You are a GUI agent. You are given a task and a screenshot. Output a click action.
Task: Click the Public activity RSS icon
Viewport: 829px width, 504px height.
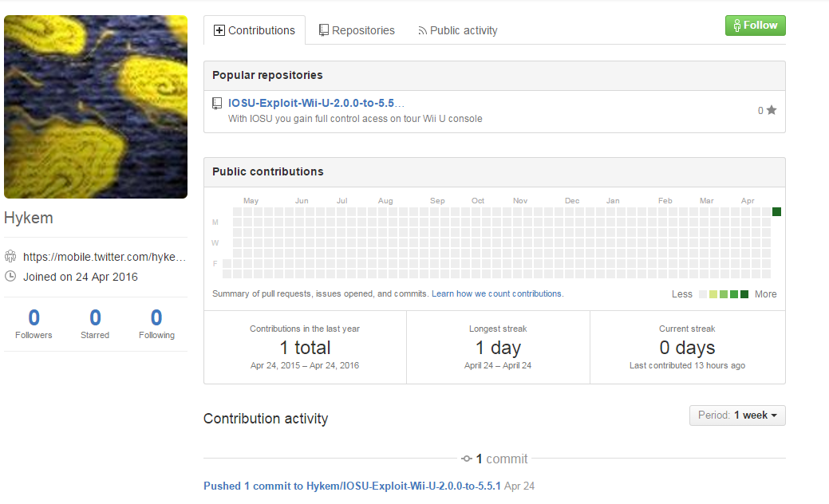(422, 31)
